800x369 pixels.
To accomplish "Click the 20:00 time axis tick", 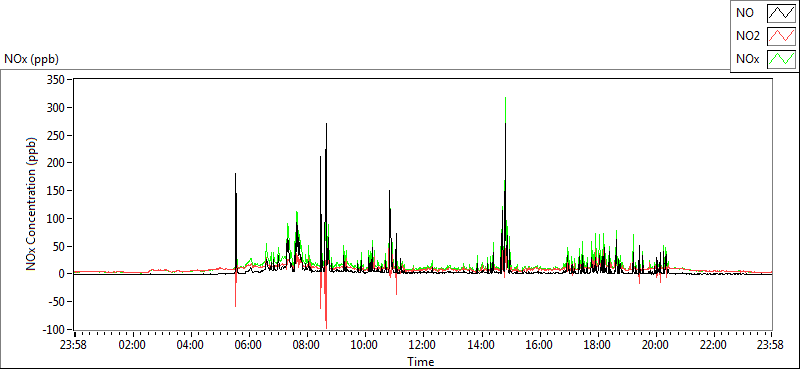I will [x=655, y=345].
